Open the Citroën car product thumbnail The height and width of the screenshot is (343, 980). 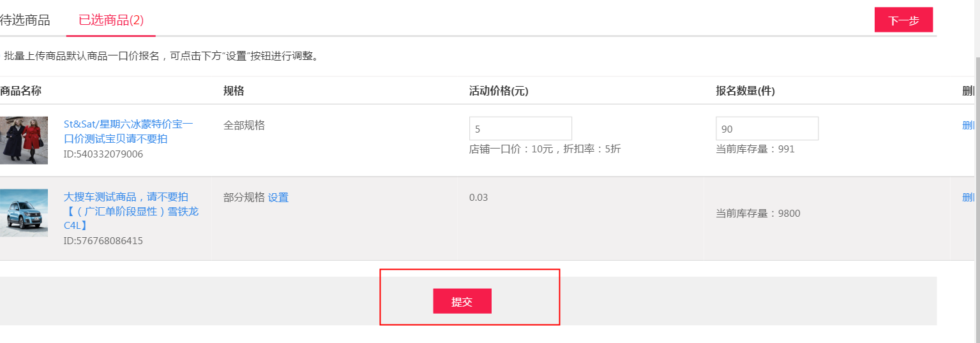click(24, 213)
